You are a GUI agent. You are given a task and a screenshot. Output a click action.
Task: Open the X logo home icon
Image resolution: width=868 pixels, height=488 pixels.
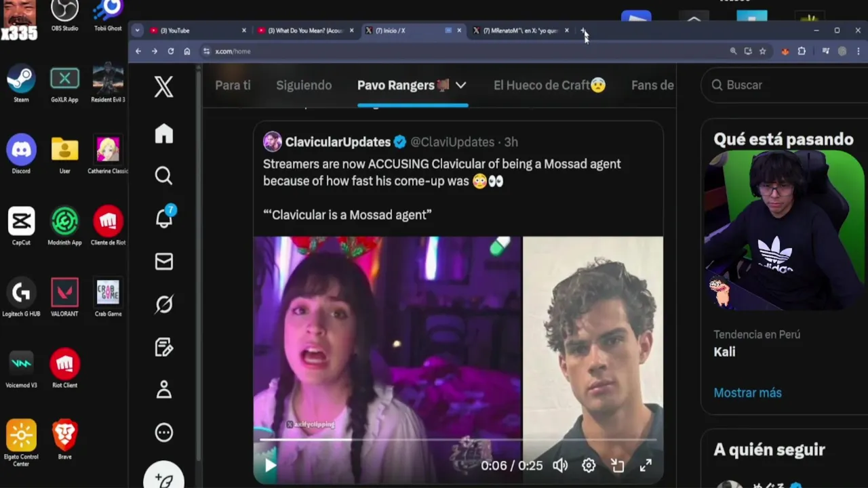point(163,87)
